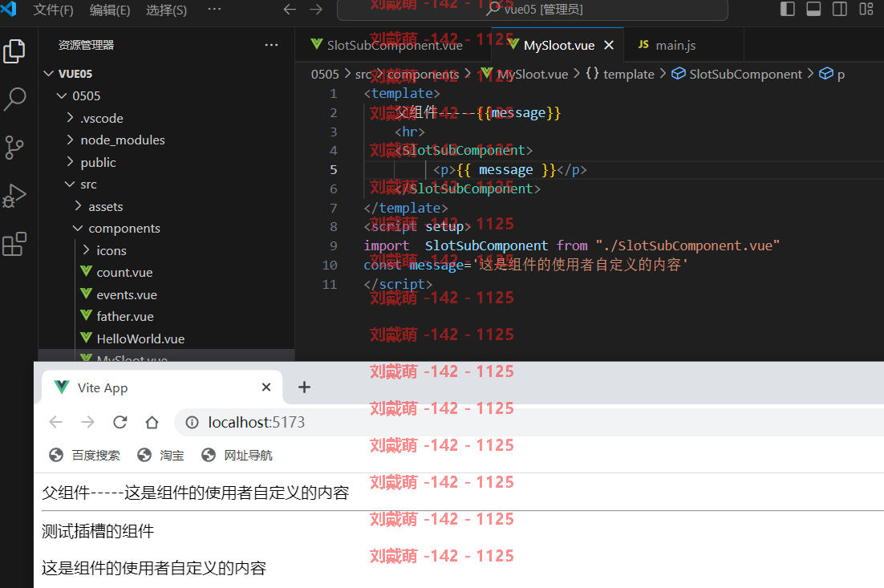Click the import SlotSubComponent code line
884x588 pixels.
tap(572, 245)
